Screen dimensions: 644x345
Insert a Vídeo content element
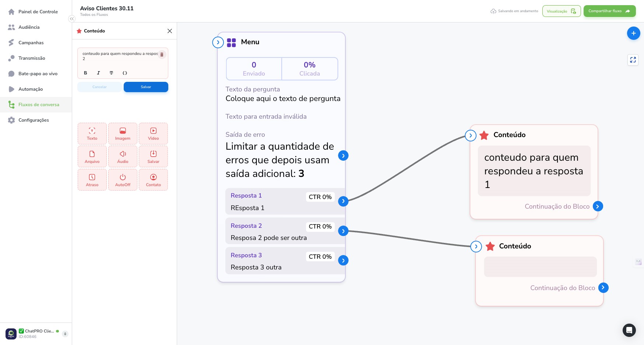click(x=153, y=133)
